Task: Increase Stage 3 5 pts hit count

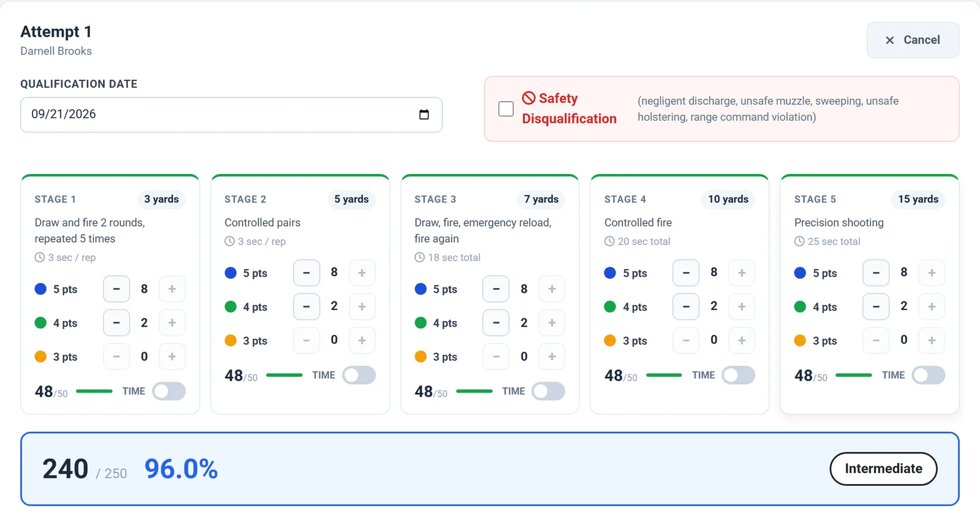Action: (552, 289)
